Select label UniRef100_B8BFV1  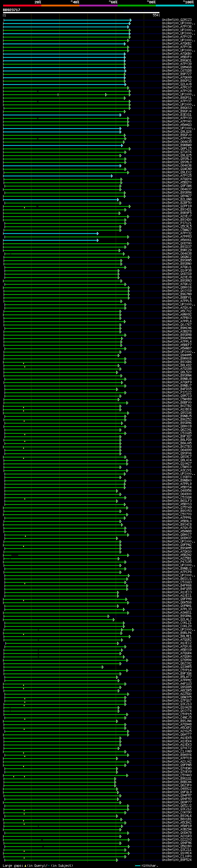point(177,297)
